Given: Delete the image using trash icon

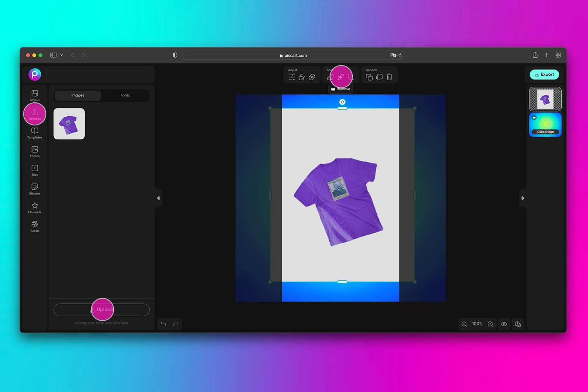Looking at the screenshot, I should click(389, 77).
